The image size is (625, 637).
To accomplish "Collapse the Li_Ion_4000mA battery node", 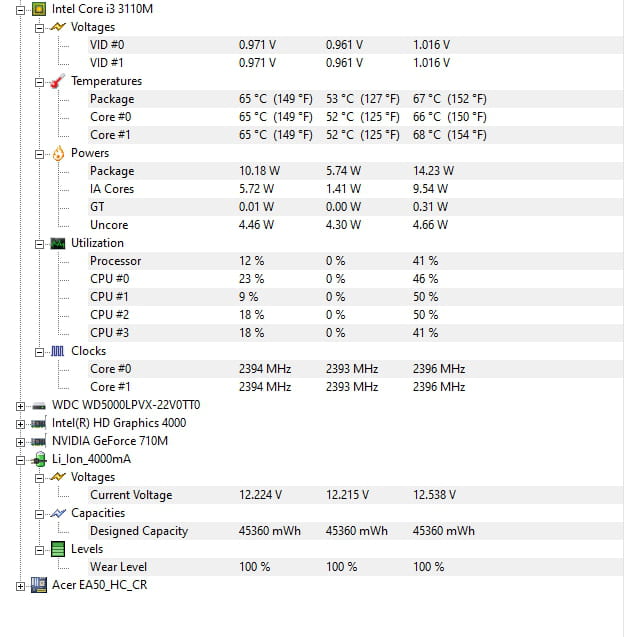I will click(20, 460).
